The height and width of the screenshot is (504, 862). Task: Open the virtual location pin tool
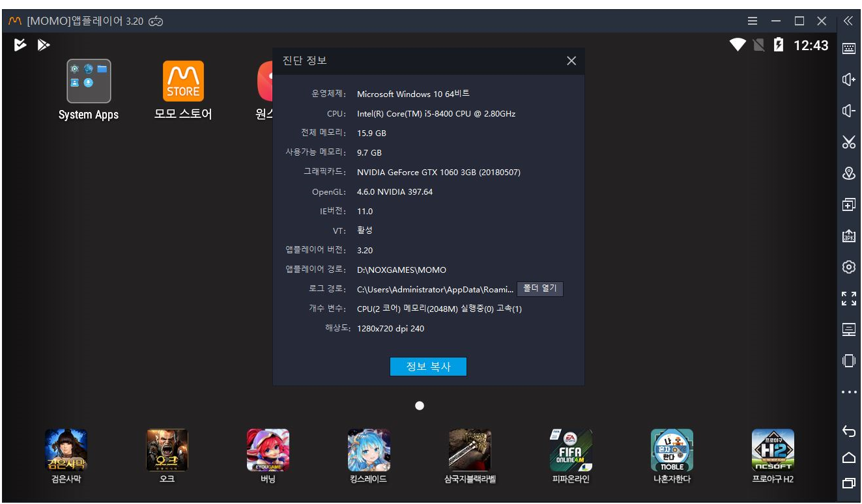point(848,173)
